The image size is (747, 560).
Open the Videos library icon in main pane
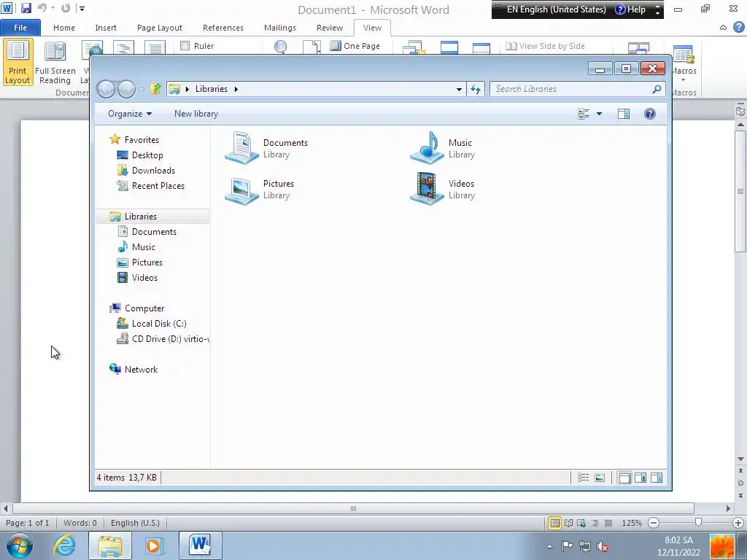point(427,189)
